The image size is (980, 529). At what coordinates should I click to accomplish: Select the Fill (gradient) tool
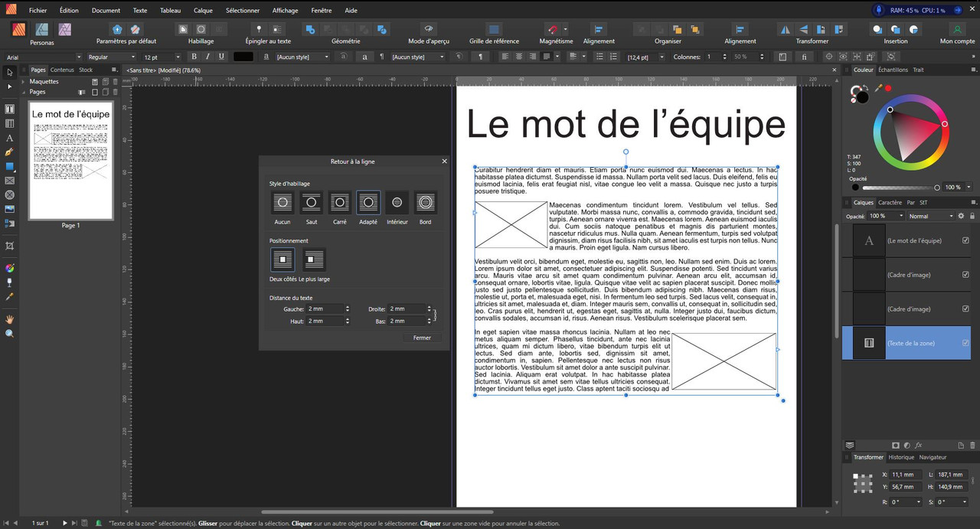click(x=9, y=268)
